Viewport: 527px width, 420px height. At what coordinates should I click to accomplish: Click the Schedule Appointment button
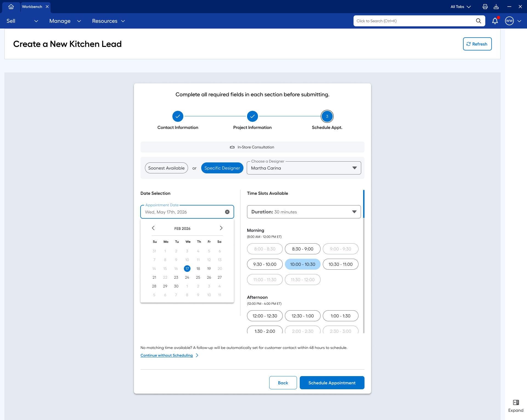pos(332,383)
